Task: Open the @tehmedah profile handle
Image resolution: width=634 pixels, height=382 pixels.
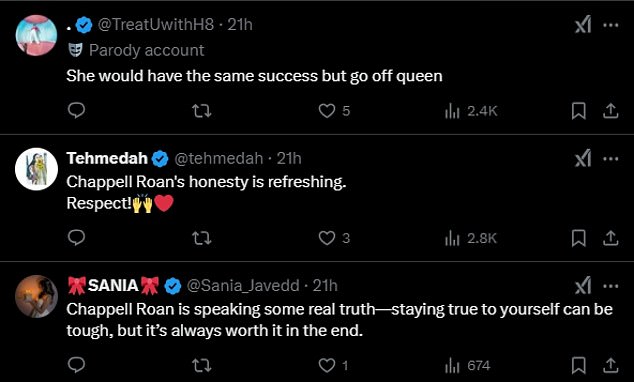Action: (x=218, y=158)
